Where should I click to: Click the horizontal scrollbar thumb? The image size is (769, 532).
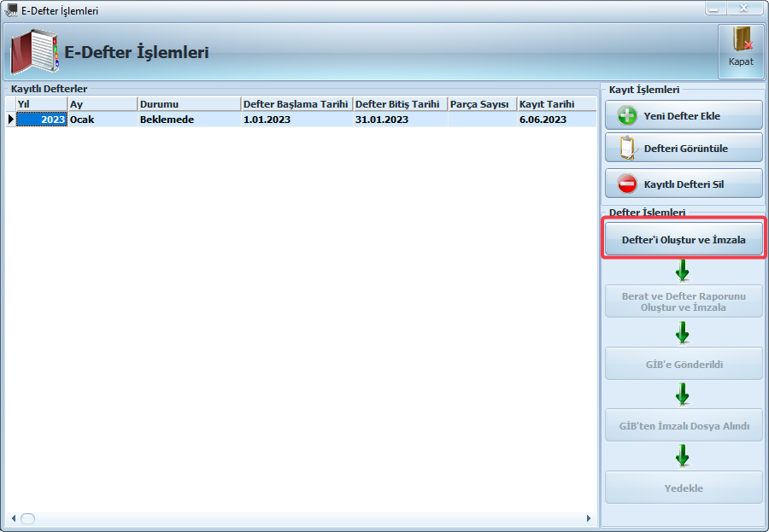click(28, 518)
